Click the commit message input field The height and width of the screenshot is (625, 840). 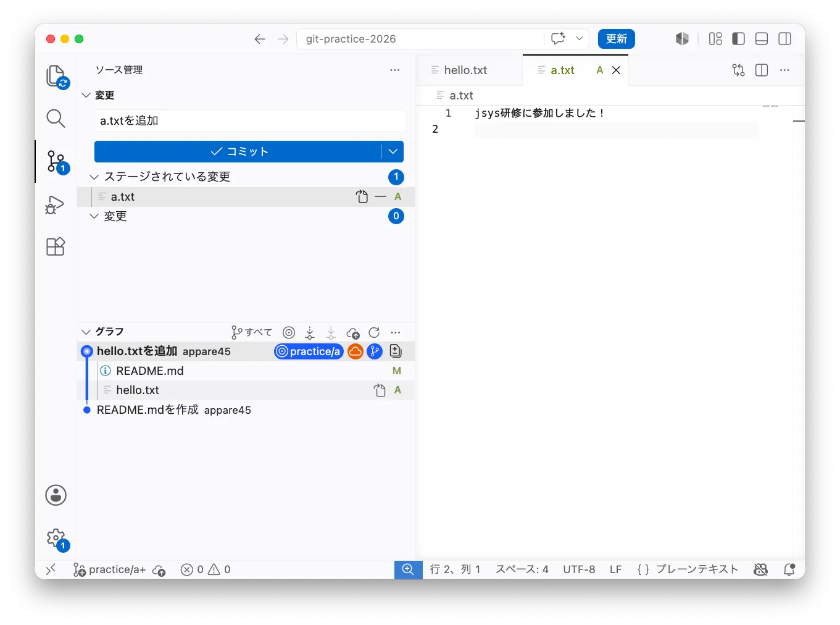[x=249, y=120]
